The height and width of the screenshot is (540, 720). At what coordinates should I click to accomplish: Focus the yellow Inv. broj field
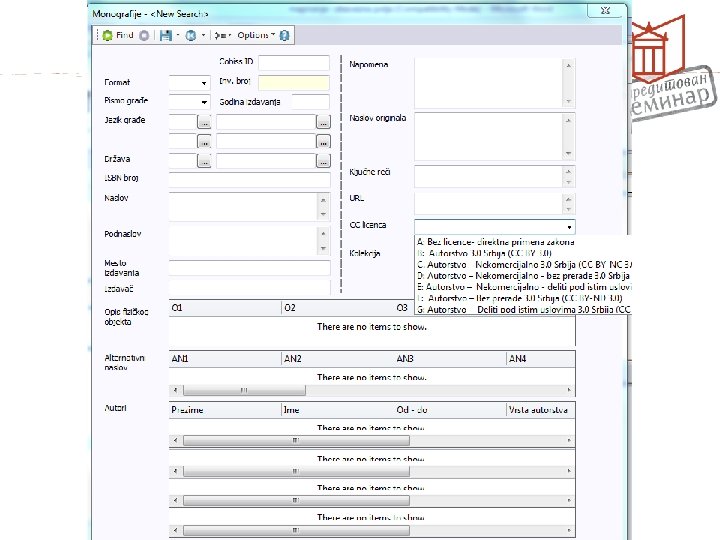294,82
